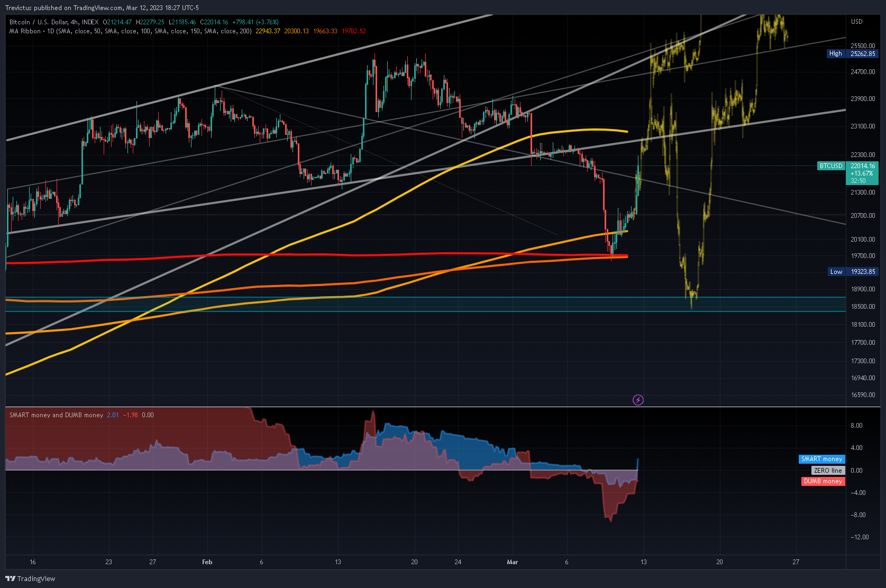Click the 16 date on time axis
Image resolution: width=886 pixels, height=588 pixels.
pyautogui.click(x=33, y=562)
